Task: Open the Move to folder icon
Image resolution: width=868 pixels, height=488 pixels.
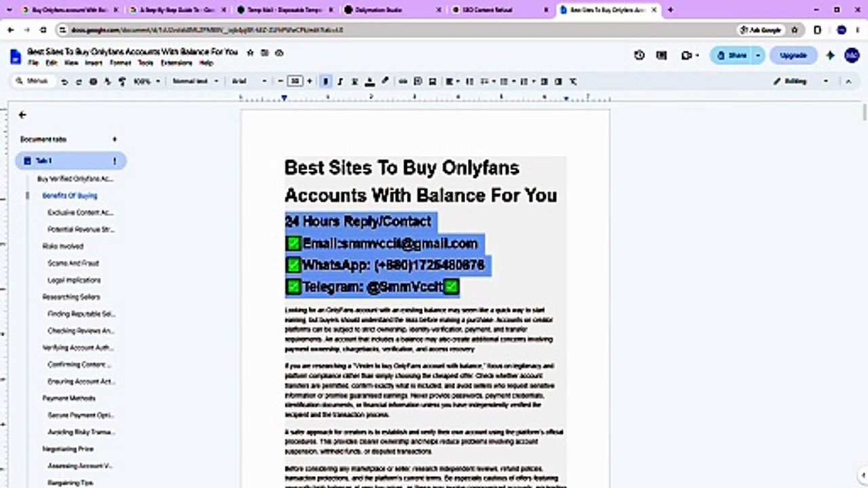Action: click(x=265, y=52)
